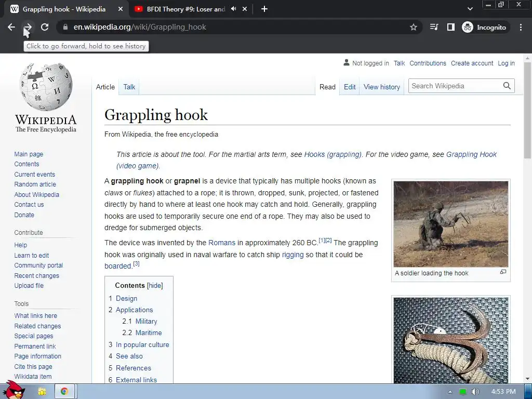Viewport: 532px width, 399px height.
Task: Enlarge the soldier image via expand icon
Action: click(503, 272)
